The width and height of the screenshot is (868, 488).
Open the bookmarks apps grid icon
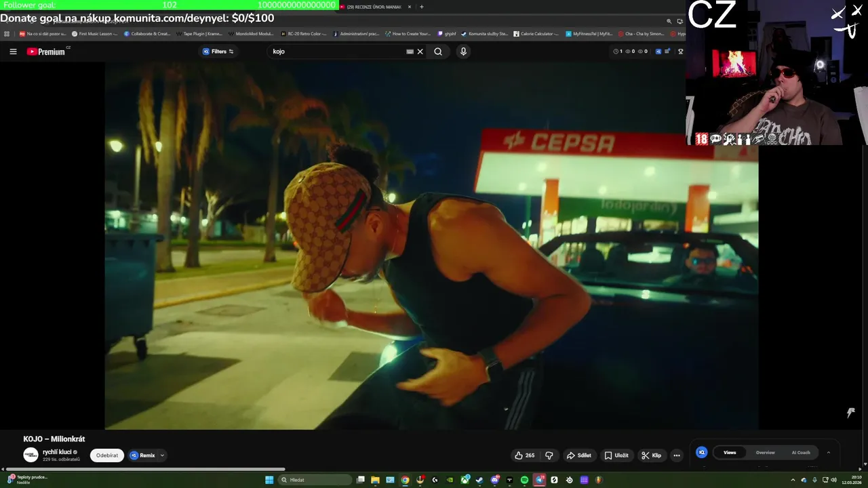pos(6,33)
